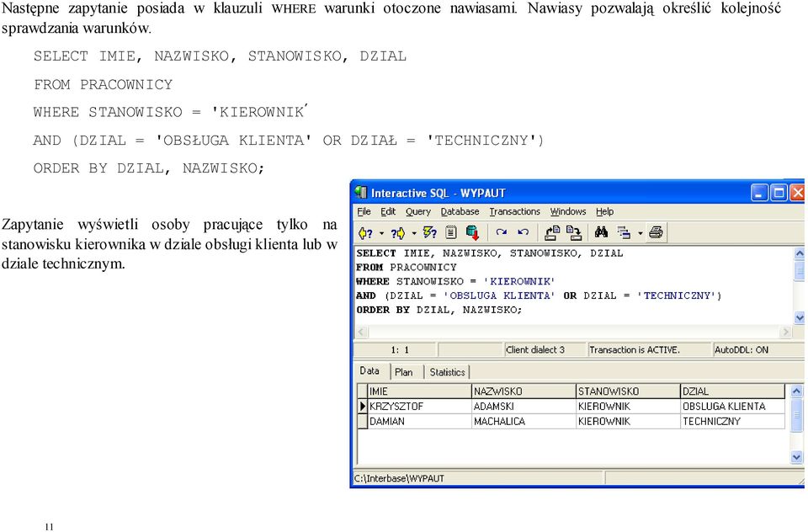Select the KRZYSZTOF cell
Screen dimensions: 808x532
pos(419,407)
